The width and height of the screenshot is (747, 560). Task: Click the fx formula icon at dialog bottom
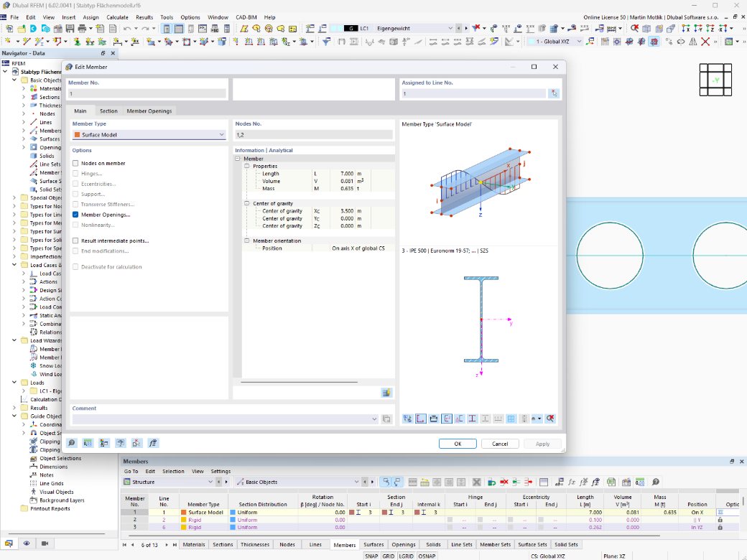[152, 444]
